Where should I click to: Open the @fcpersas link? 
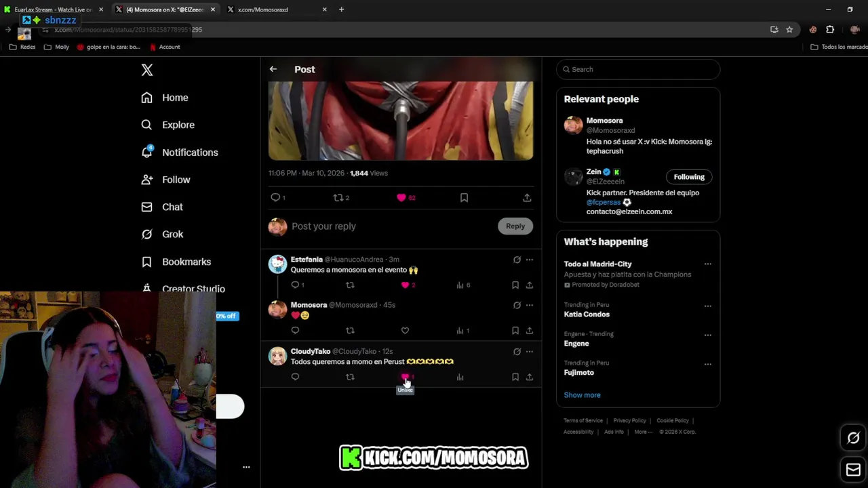tap(604, 202)
